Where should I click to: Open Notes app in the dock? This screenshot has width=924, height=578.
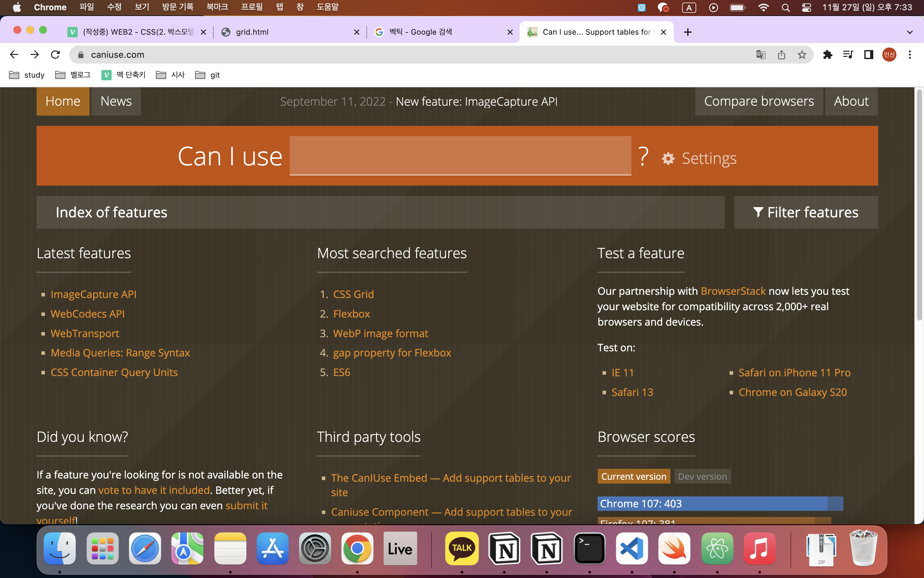coord(230,548)
